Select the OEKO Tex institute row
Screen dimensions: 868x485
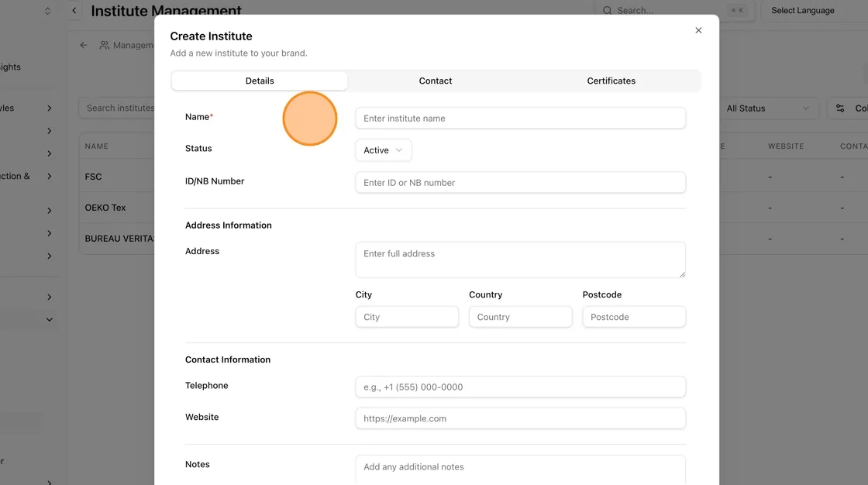[x=117, y=208]
